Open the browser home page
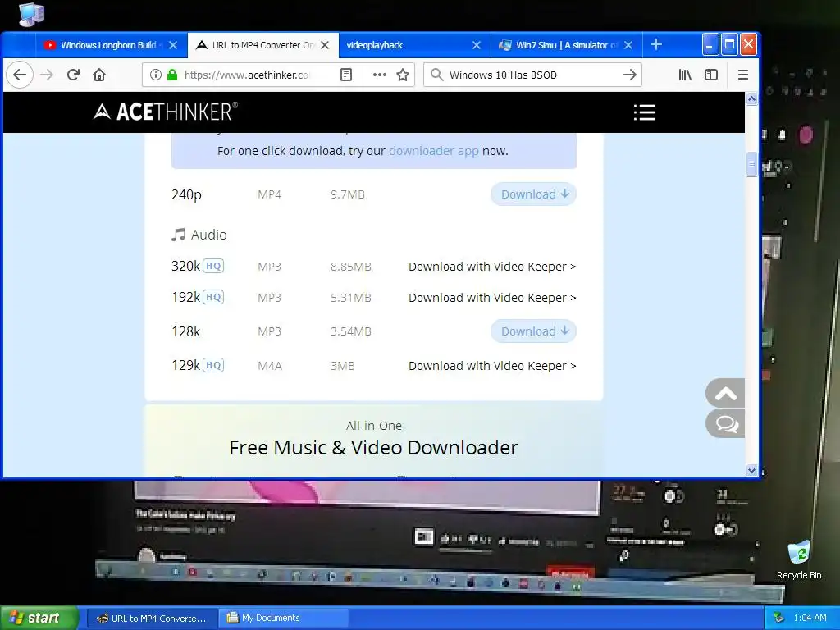The height and width of the screenshot is (630, 840). pos(99,75)
